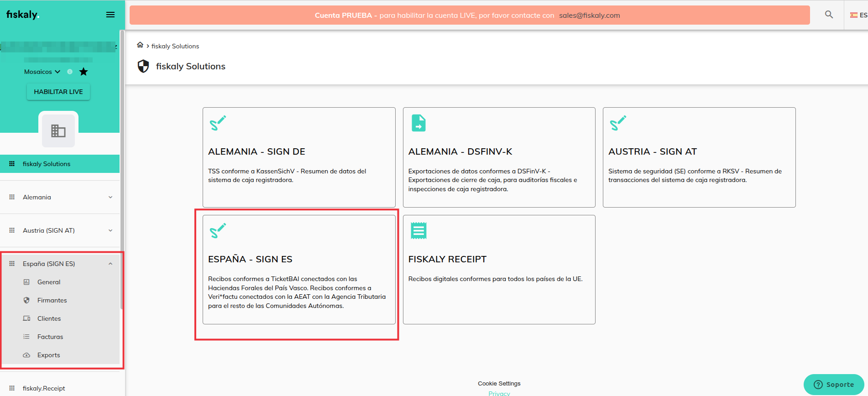Image resolution: width=868 pixels, height=396 pixels.
Task: Open the FISKALY RECEIPT card title
Action: (448, 259)
